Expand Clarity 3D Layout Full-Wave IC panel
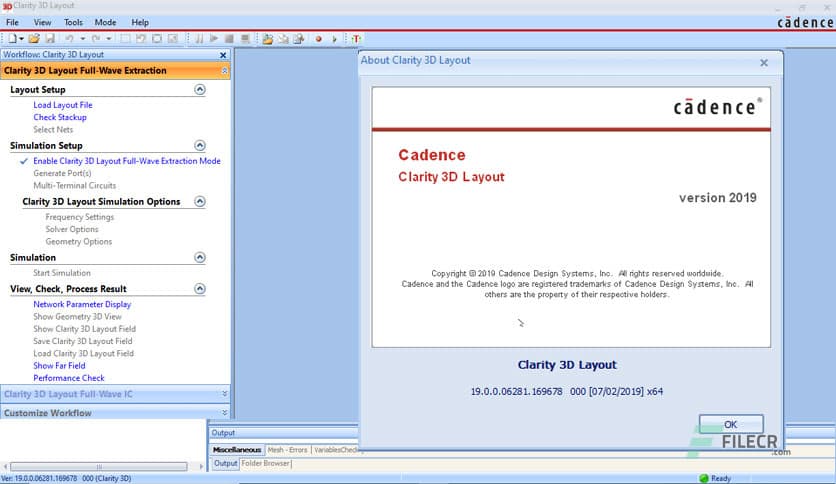Image resolution: width=836 pixels, height=484 pixels. click(224, 394)
